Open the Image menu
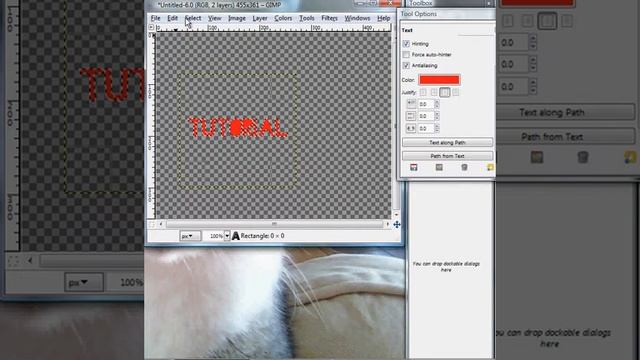Image resolution: width=640 pixels, height=360 pixels. 237,18
